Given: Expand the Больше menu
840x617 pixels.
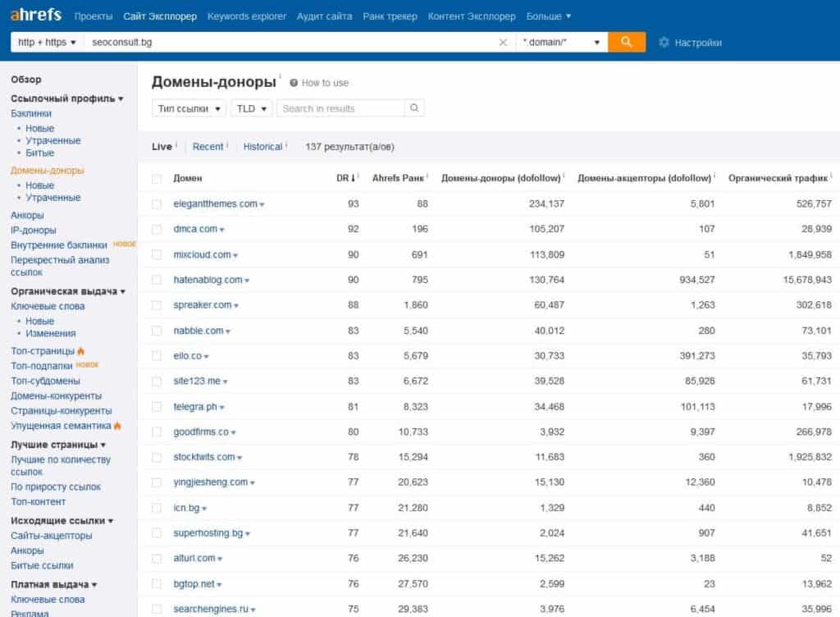Looking at the screenshot, I should 549,16.
